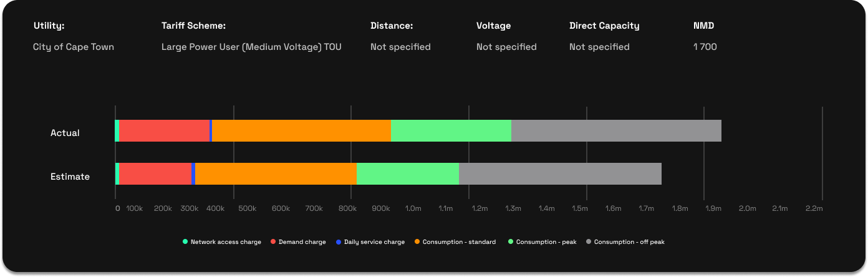Click the Consumption - off peak legend marker
868x277 pixels.
coord(589,241)
